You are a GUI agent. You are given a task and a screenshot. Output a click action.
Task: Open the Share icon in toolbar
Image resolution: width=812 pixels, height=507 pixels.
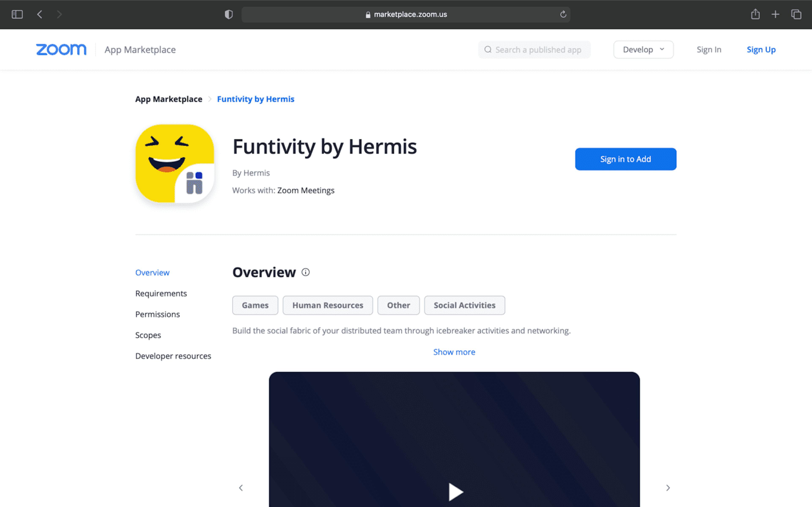click(755, 14)
